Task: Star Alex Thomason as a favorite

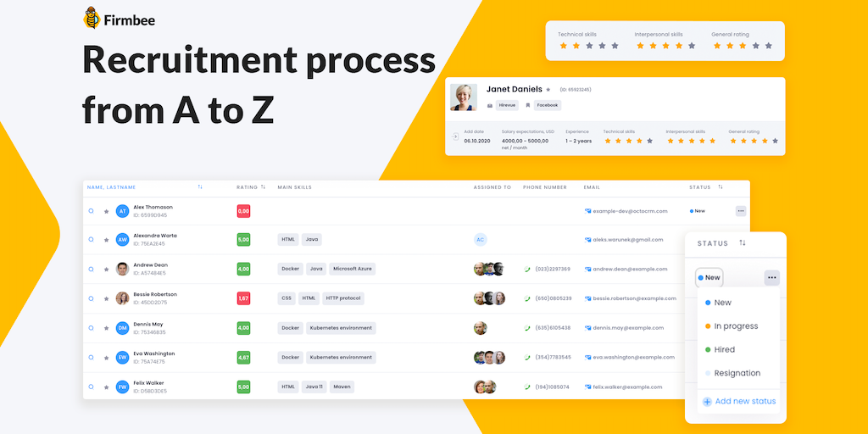Action: tap(106, 211)
